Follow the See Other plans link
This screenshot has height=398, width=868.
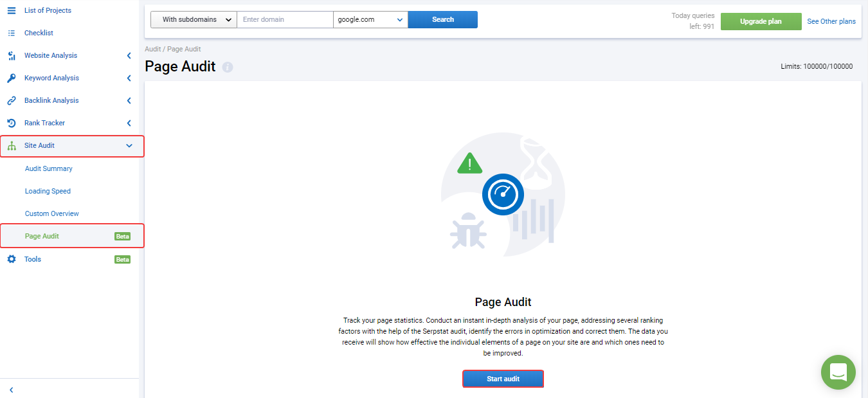[x=831, y=21]
